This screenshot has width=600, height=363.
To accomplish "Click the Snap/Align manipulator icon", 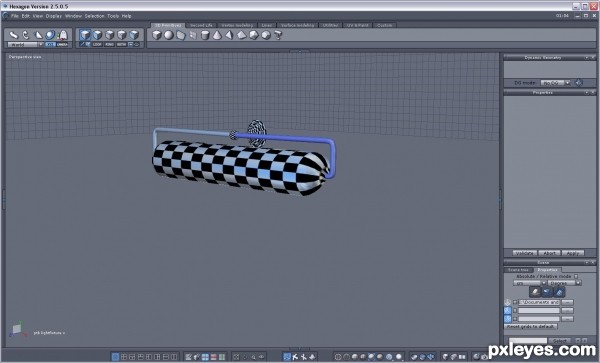I will click(63, 35).
